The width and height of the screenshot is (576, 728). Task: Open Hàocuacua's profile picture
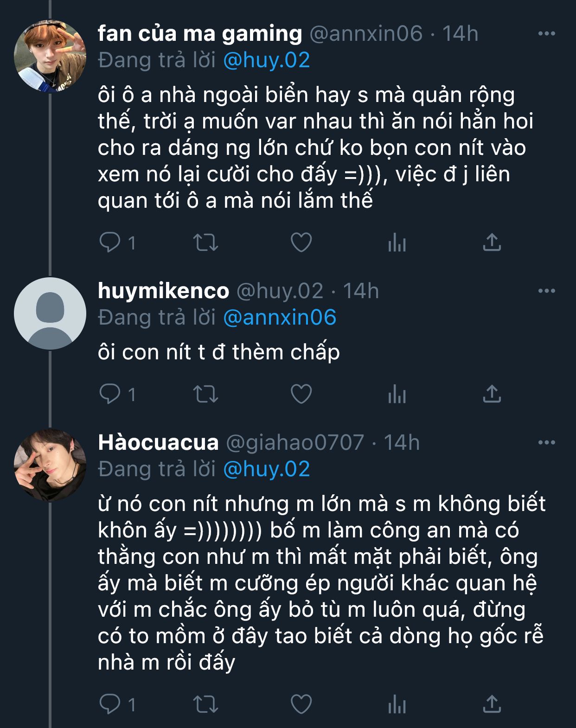point(50,465)
